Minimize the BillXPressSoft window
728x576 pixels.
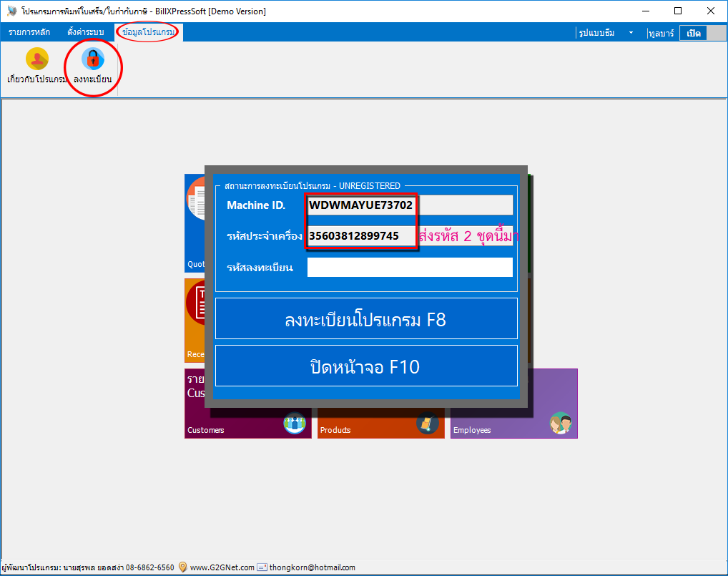click(x=645, y=11)
